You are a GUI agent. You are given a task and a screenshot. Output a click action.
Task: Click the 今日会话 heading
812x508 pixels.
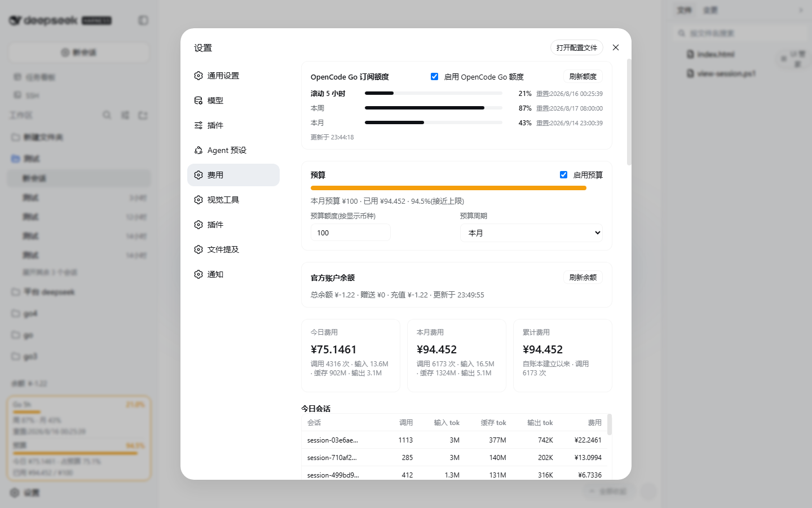316,408
